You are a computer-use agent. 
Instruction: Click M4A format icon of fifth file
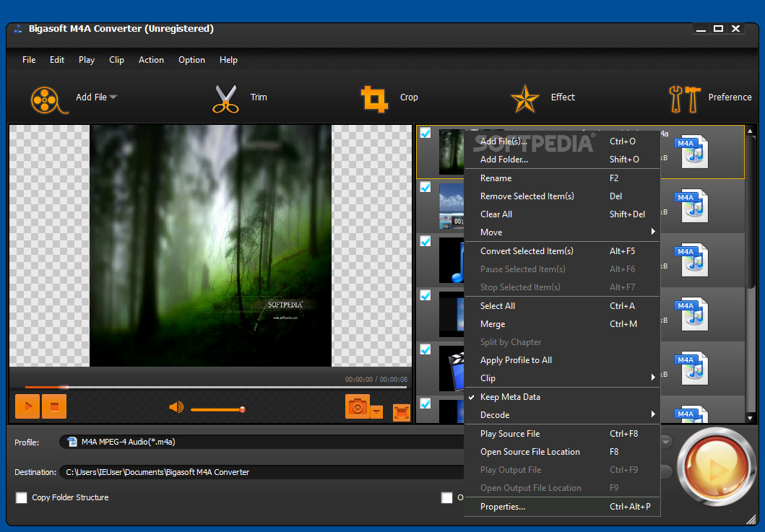pyautogui.click(x=692, y=368)
